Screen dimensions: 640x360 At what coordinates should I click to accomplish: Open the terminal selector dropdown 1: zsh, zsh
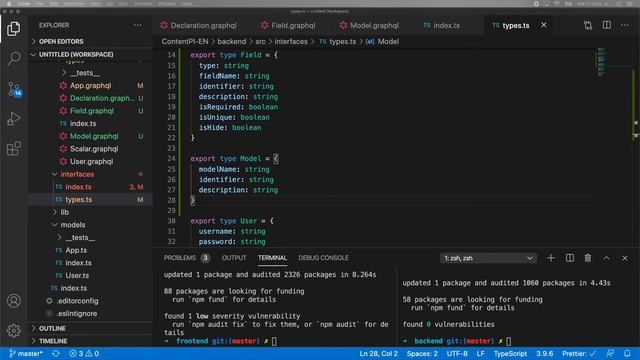(x=488, y=258)
